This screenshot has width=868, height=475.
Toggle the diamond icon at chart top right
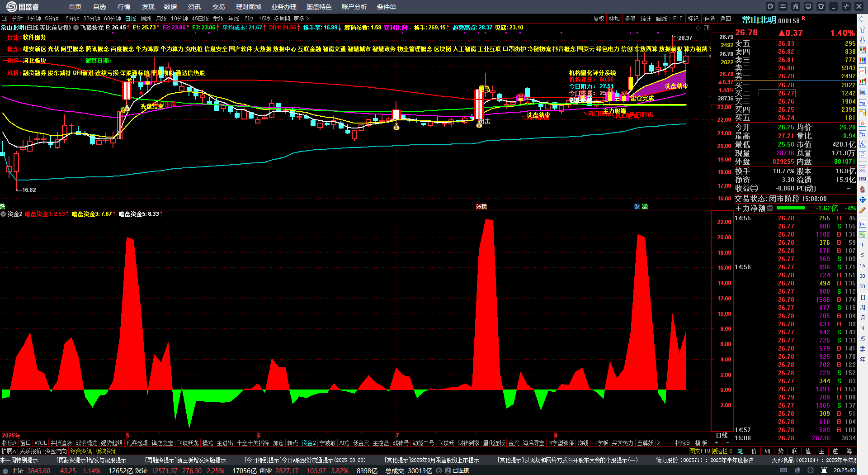[x=698, y=28]
